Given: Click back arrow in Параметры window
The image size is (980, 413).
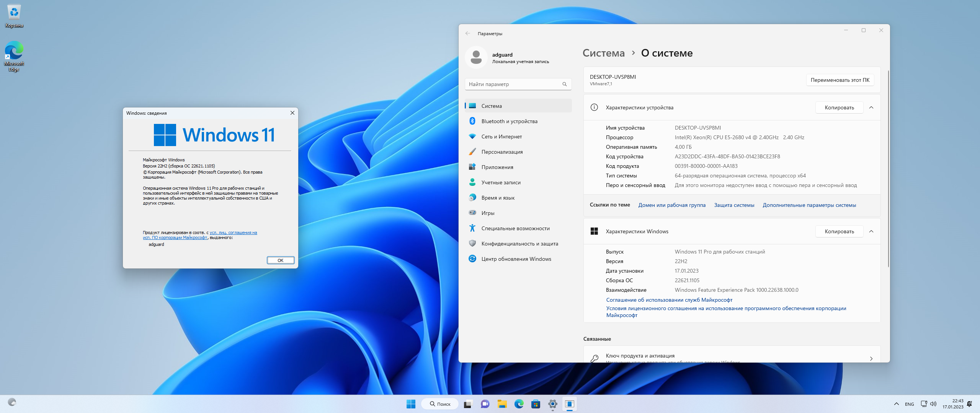Looking at the screenshot, I should tap(468, 34).
